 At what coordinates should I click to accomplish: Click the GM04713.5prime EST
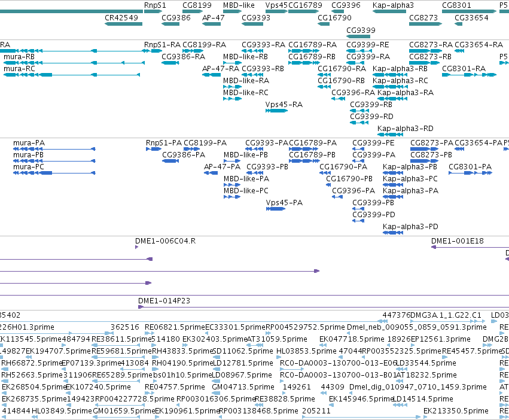[x=215, y=393]
